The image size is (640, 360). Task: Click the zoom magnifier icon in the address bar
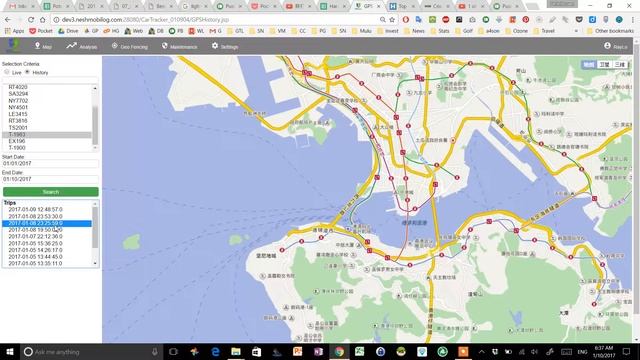point(382,20)
